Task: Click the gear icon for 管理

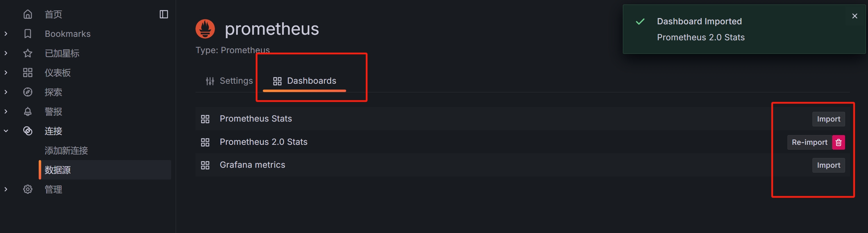Action: coord(28,189)
